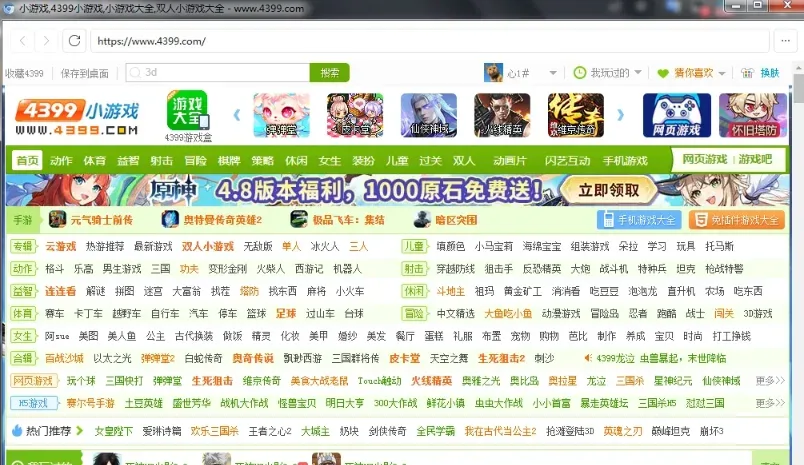Image resolution: width=804 pixels, height=465 pixels.
Task: Open the 双人小游戏 link
Action: (208, 246)
